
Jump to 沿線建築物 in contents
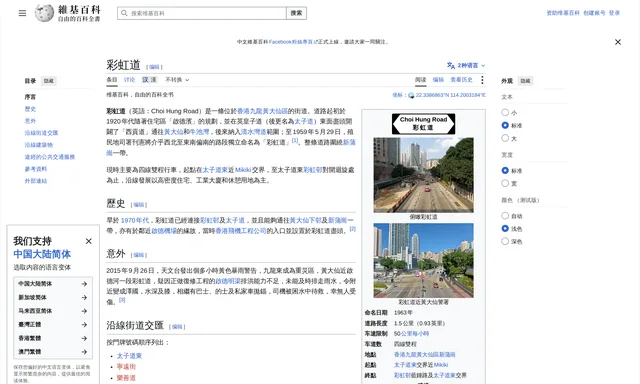point(39,145)
